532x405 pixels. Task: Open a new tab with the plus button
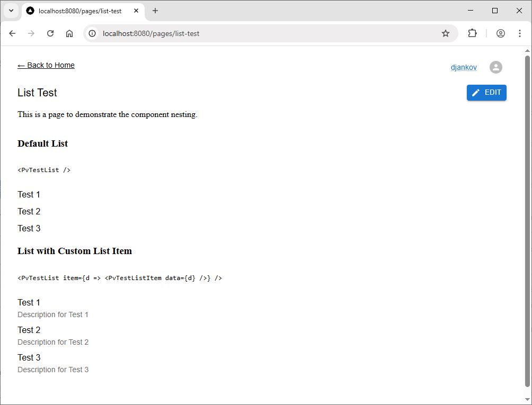click(155, 11)
